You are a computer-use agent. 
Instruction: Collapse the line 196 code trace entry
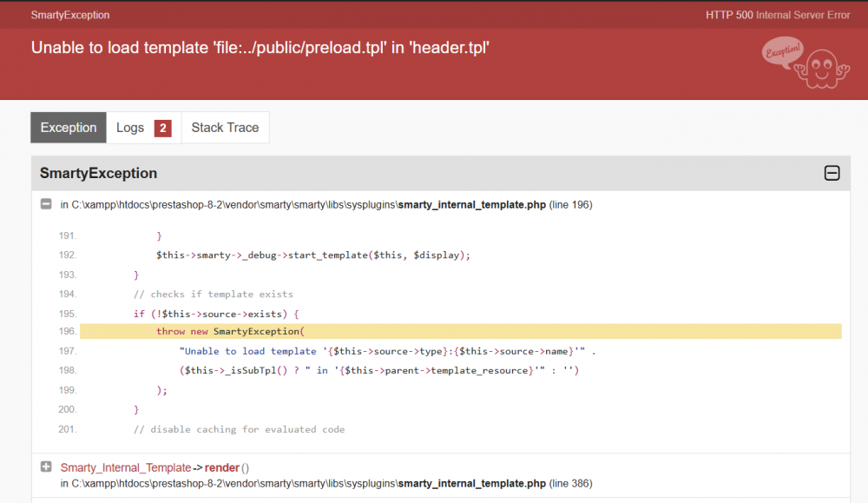[x=46, y=204]
